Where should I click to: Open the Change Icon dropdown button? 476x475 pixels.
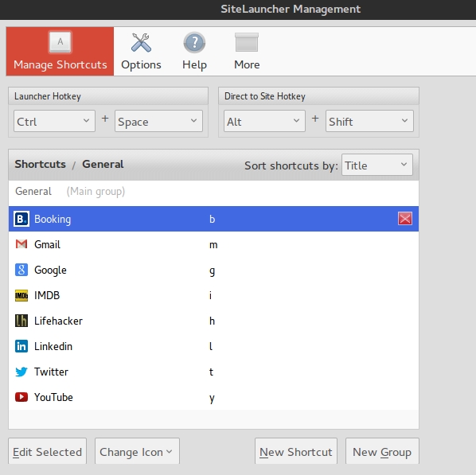137,452
